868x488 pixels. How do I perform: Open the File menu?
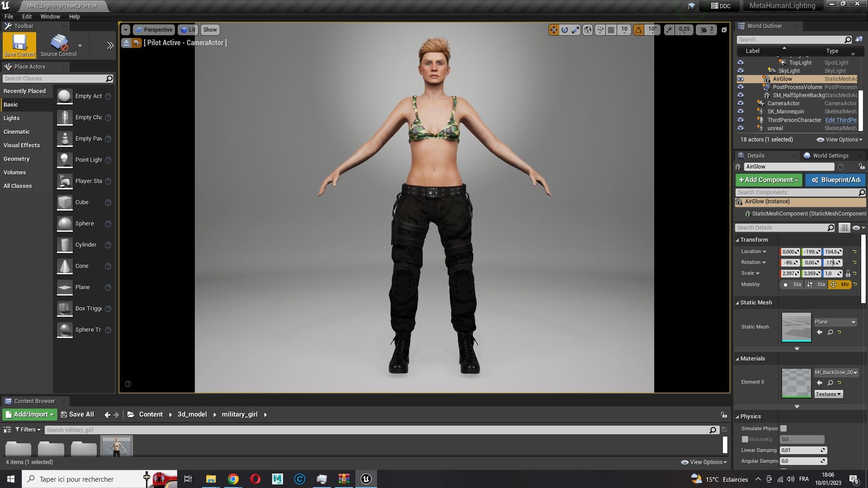click(9, 16)
